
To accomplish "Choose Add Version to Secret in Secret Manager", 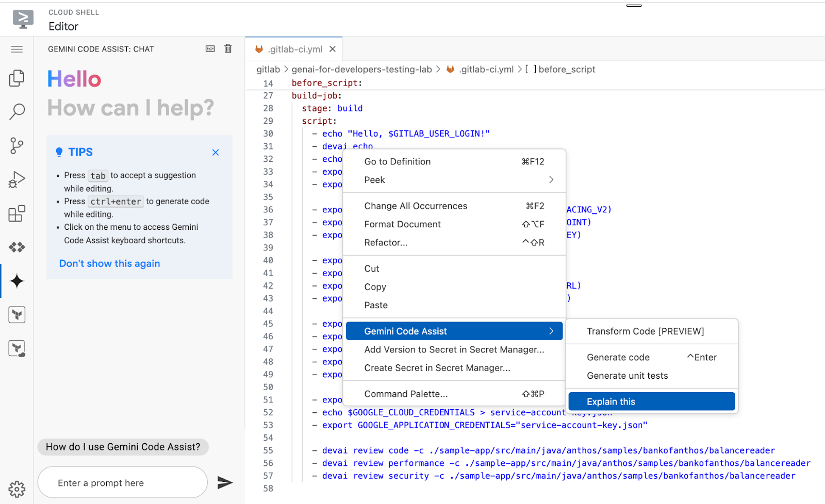I will (x=454, y=349).
